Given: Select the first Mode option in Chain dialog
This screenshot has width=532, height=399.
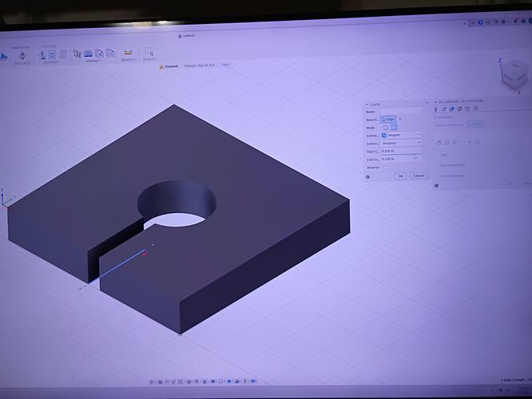Looking at the screenshot, I should click(386, 128).
